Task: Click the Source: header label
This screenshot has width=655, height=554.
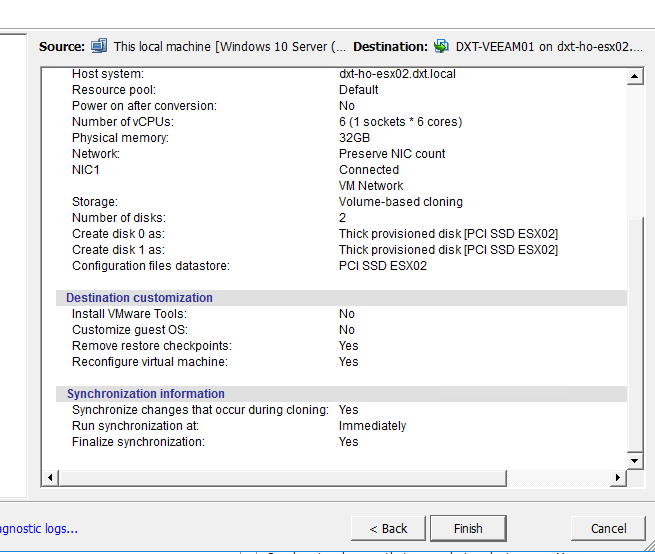Action: pos(62,46)
